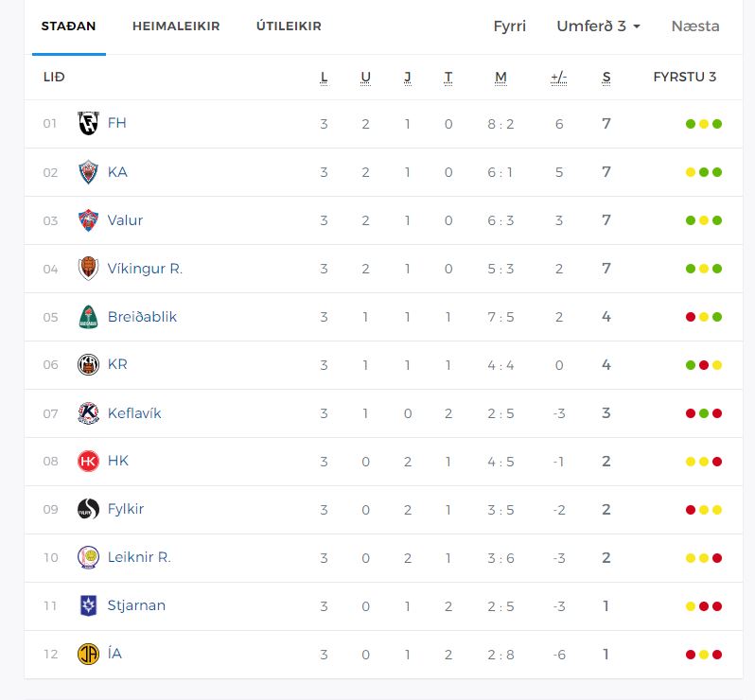Open the Umferð 3 round dropdown
Image resolution: width=755 pixels, height=700 pixels.
coord(598,26)
